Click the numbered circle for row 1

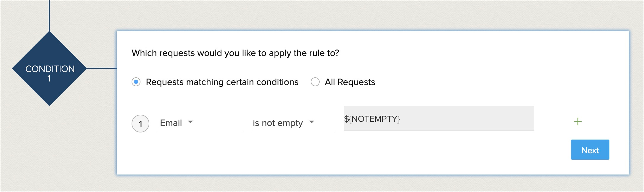140,124
